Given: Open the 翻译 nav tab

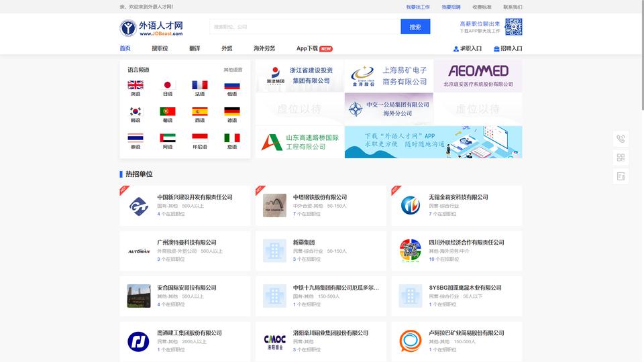Looking at the screenshot, I should tap(195, 48).
